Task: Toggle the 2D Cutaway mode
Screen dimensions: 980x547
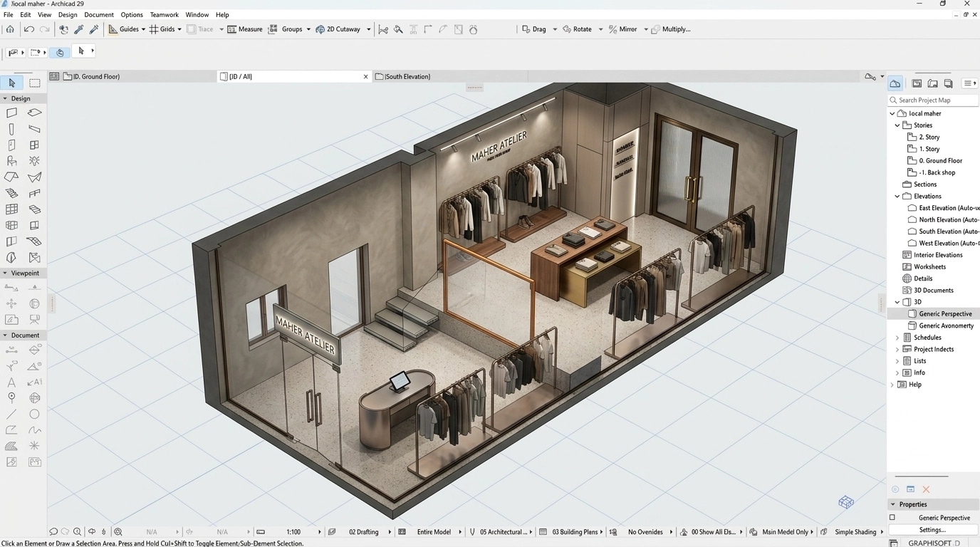Action: [338, 29]
